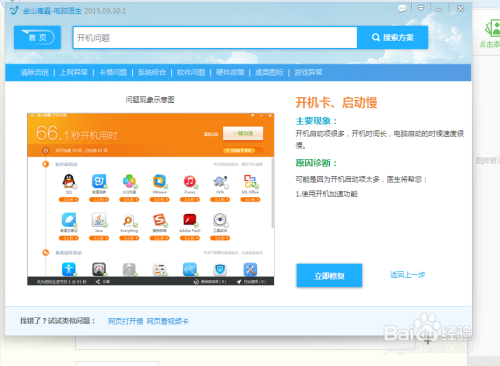
Task: Click the QQ penguin icon in illustration
Action: coord(69,181)
